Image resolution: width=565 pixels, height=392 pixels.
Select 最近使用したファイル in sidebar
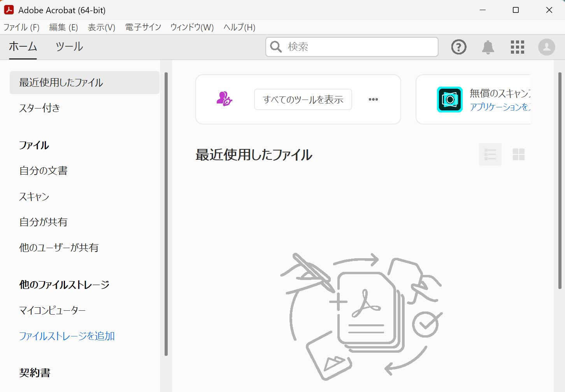[x=84, y=82]
